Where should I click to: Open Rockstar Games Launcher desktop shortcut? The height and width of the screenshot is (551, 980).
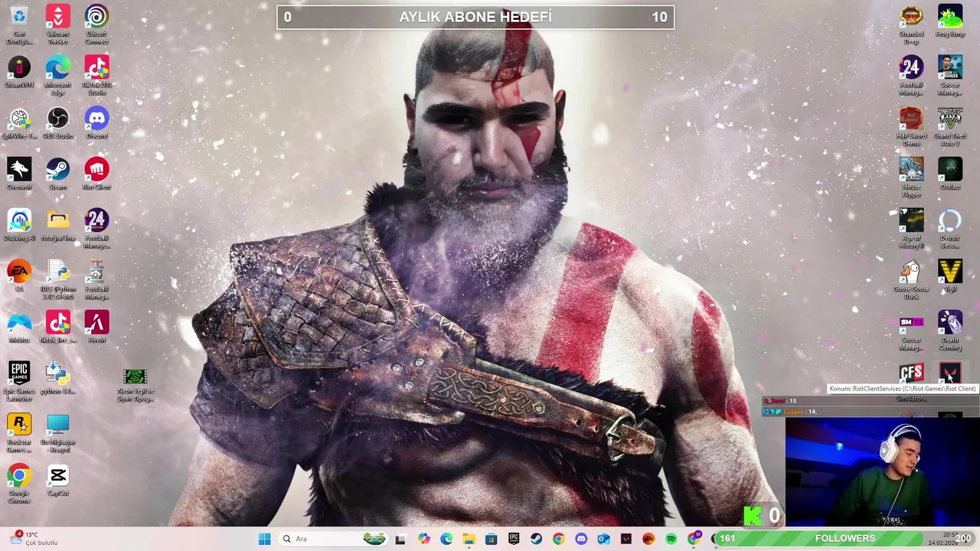(19, 432)
